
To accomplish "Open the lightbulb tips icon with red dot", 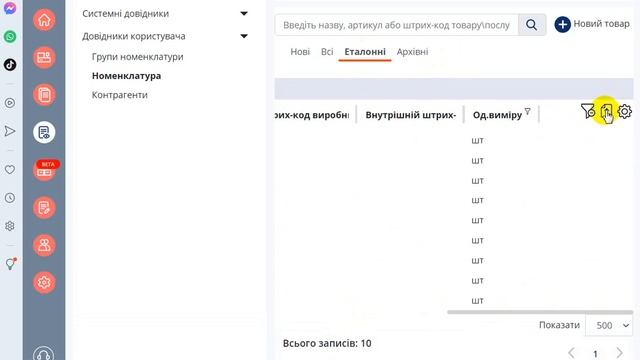I will coord(11,264).
